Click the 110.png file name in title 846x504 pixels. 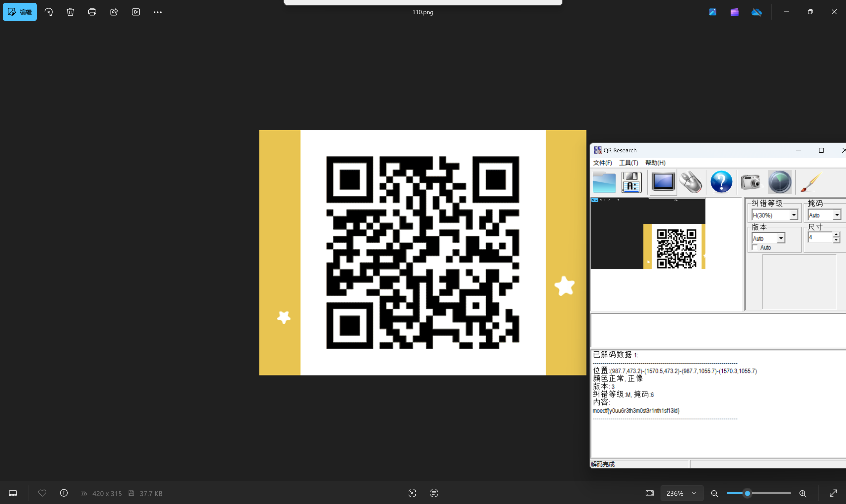423,12
